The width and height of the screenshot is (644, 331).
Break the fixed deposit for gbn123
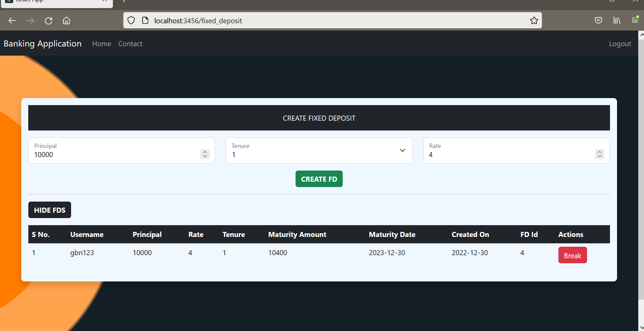click(572, 255)
